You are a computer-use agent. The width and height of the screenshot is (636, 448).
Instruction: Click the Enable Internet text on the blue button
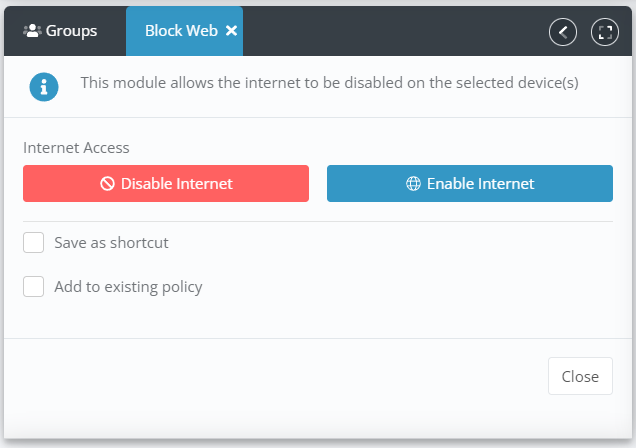tap(481, 184)
